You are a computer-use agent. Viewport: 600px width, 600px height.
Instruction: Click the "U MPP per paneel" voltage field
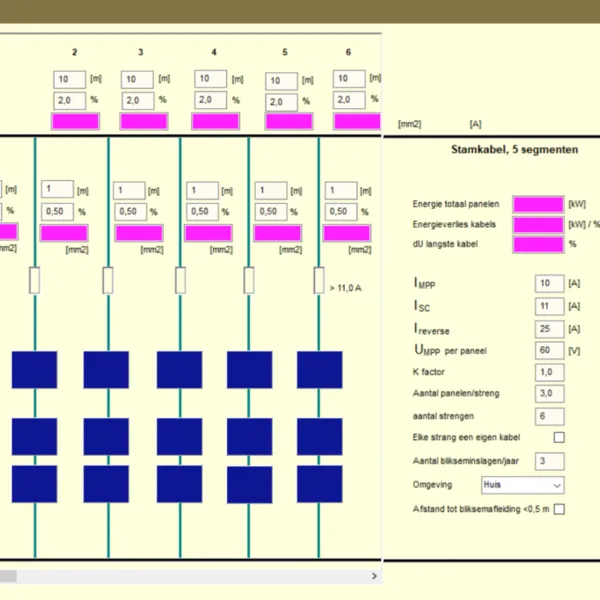pyautogui.click(x=550, y=350)
